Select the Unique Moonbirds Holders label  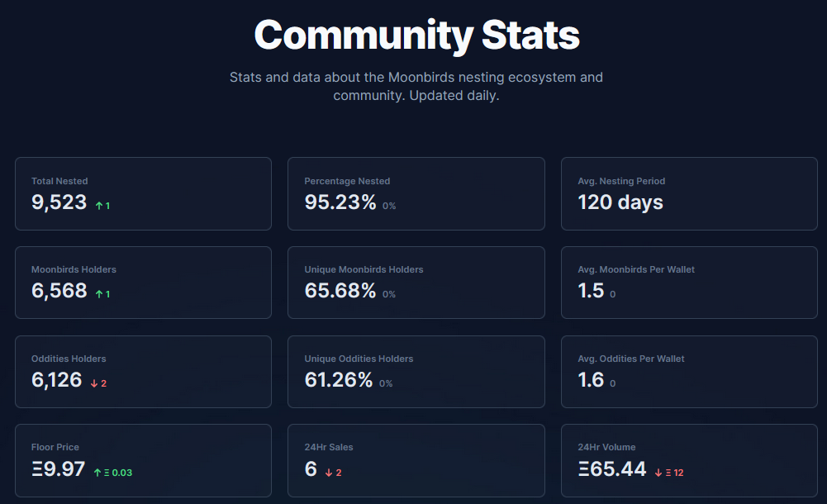[364, 269]
